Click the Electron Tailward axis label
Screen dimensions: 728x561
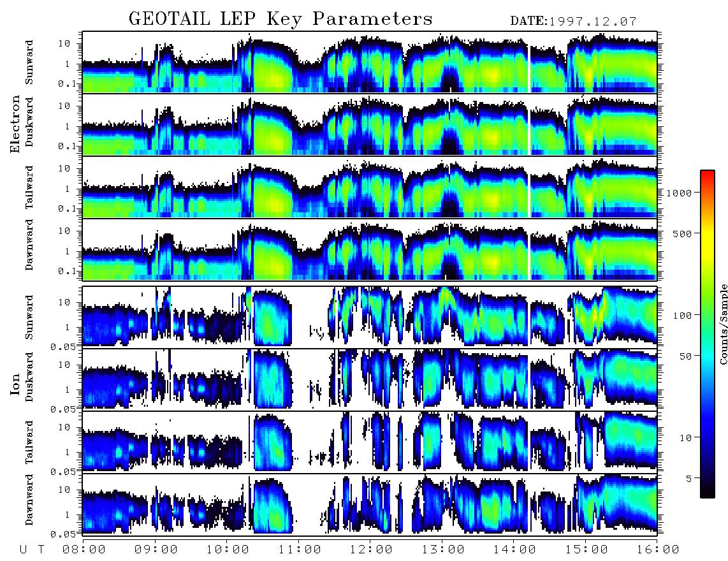click(x=29, y=187)
